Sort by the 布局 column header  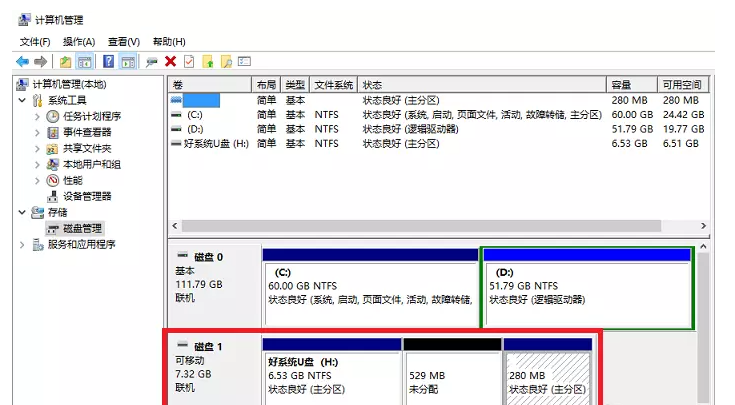tap(266, 85)
